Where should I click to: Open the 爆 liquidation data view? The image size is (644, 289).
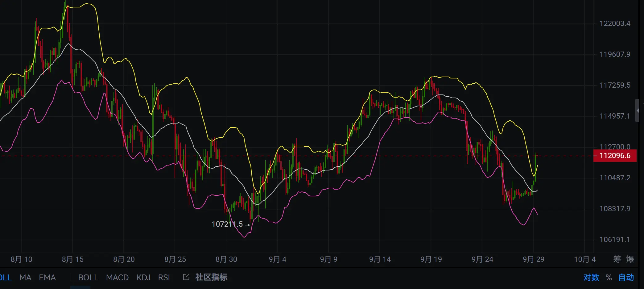630,259
